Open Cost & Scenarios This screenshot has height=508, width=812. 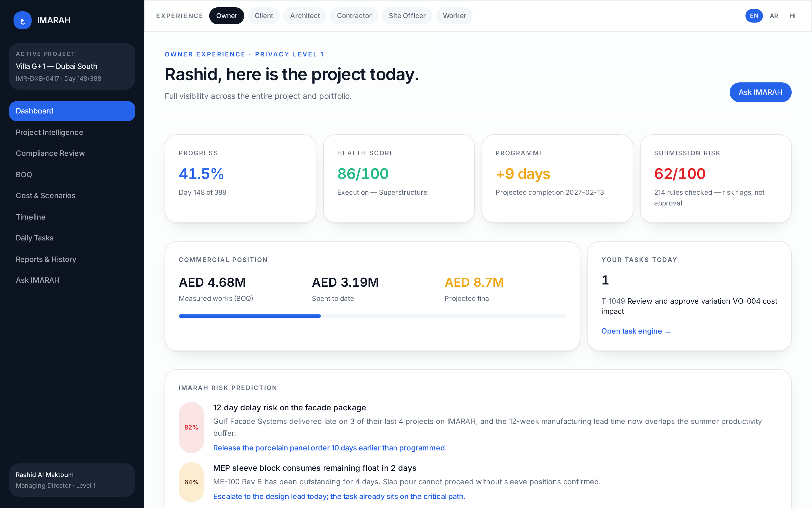click(x=72, y=196)
